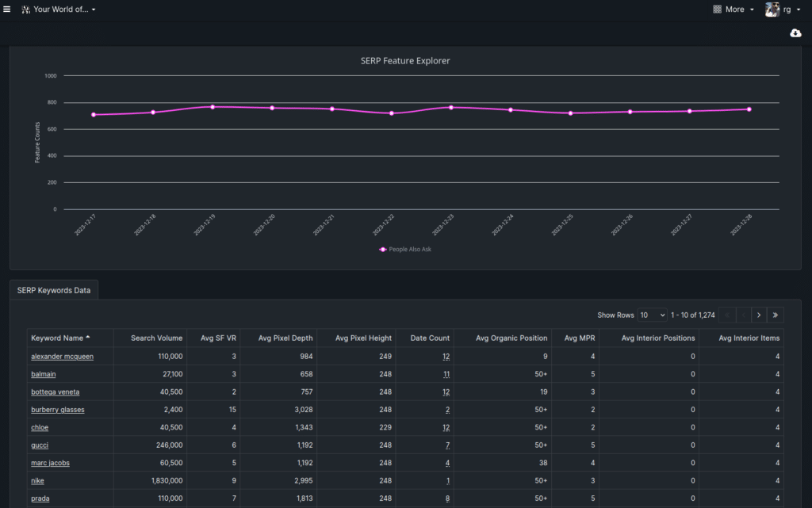Click pixel height 229 for chloe

pos(385,427)
